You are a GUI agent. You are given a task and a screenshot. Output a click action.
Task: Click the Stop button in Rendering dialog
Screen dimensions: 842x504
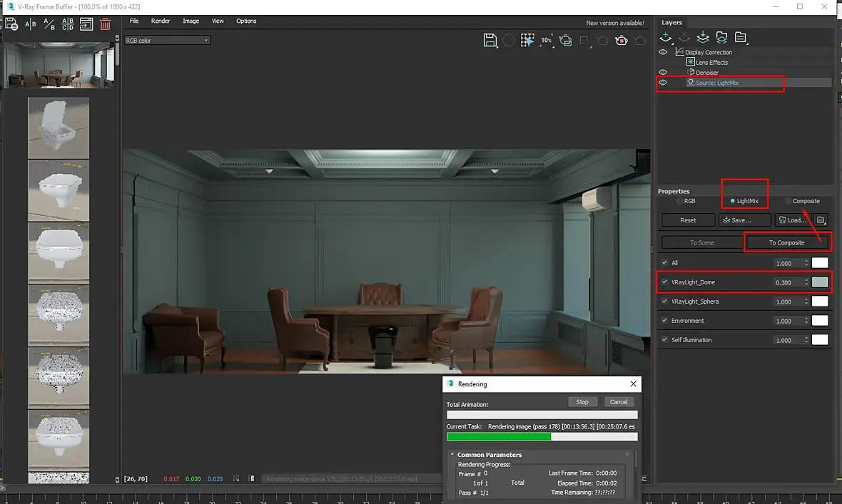coord(582,402)
